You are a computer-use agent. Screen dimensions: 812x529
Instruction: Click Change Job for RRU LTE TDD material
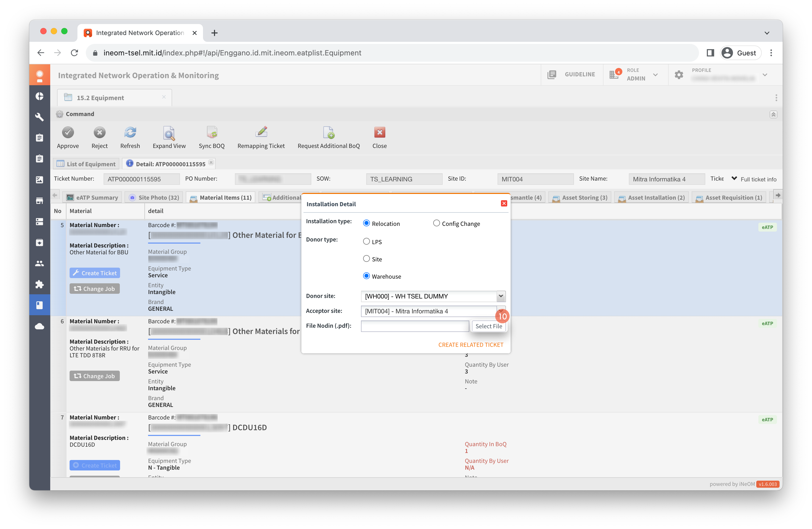(x=94, y=376)
